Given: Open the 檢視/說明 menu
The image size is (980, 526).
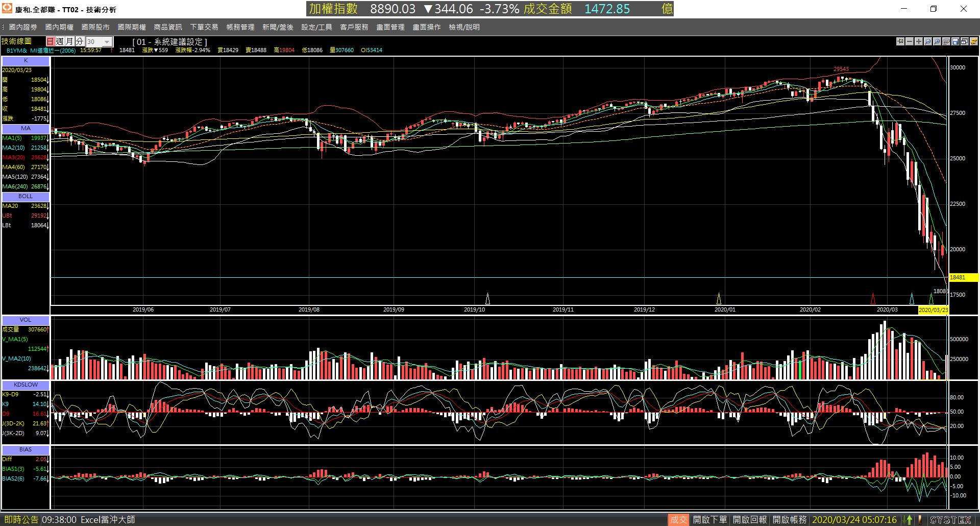Looking at the screenshot, I should [464, 27].
